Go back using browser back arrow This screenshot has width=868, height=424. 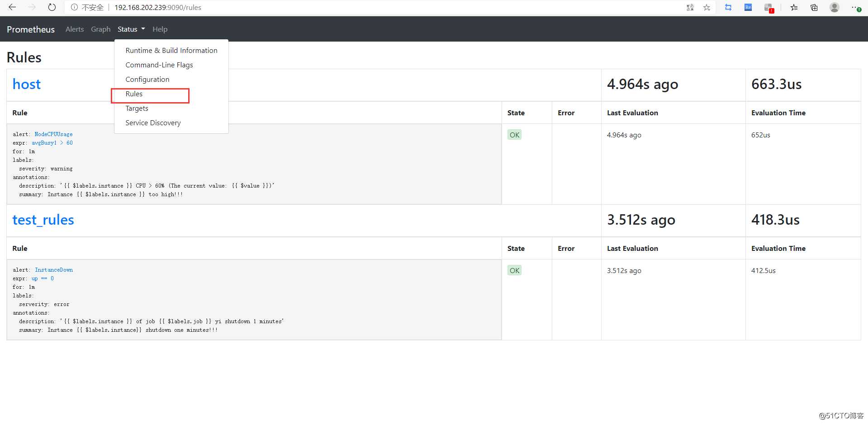[12, 7]
